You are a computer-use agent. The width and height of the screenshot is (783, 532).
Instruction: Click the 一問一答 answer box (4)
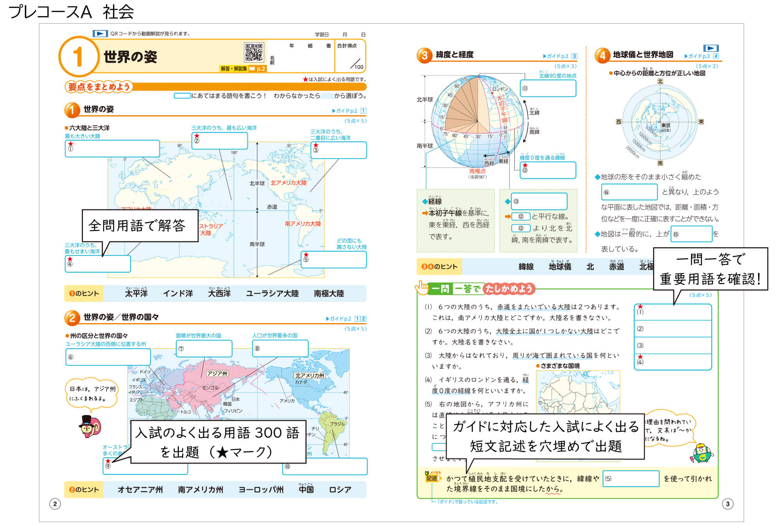click(673, 362)
